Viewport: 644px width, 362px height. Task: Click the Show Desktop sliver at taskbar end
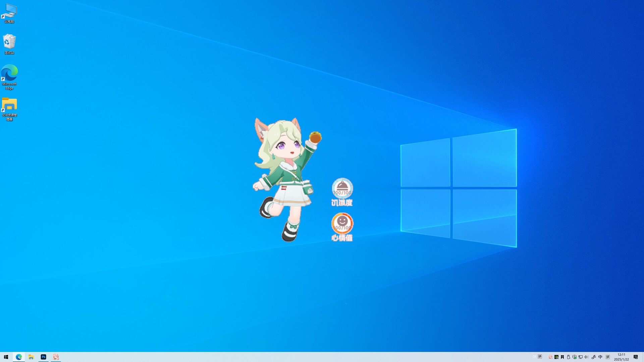(643, 357)
